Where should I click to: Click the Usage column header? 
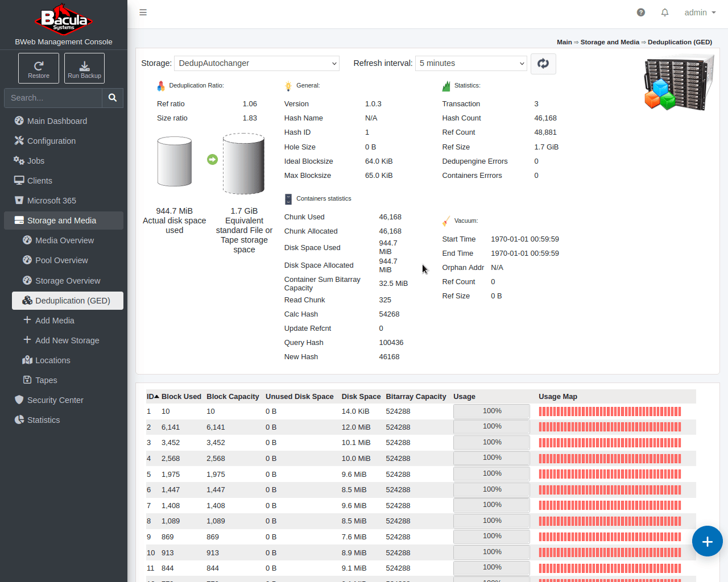(464, 397)
